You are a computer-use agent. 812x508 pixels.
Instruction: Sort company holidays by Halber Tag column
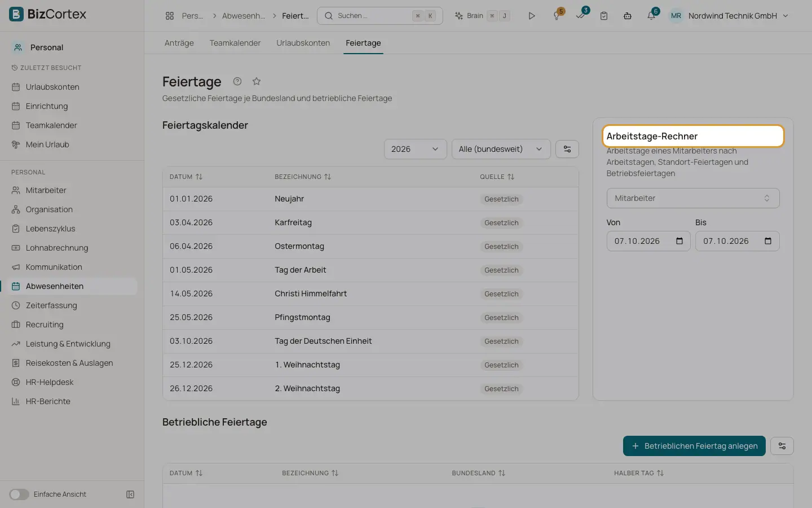(639, 473)
